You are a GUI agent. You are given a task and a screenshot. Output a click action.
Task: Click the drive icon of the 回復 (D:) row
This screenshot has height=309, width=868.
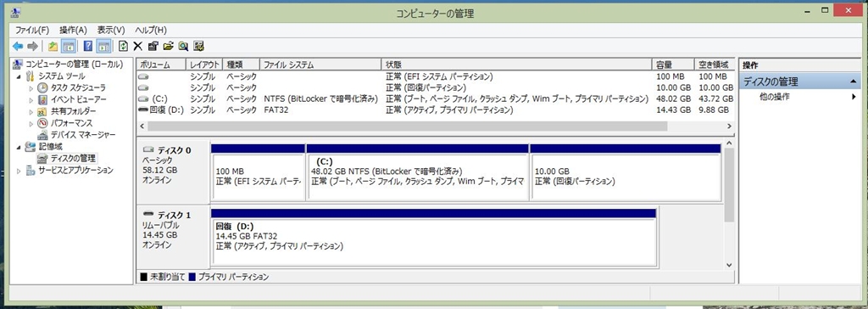pos(143,110)
